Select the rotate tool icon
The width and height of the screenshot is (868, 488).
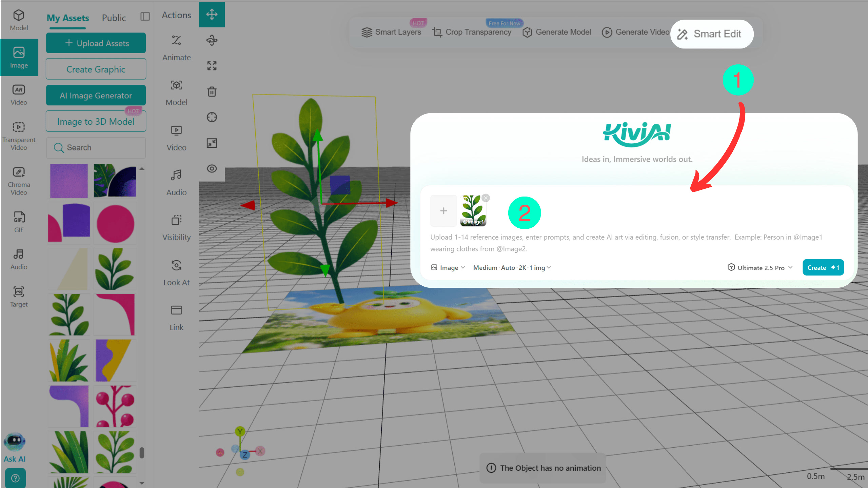(212, 40)
